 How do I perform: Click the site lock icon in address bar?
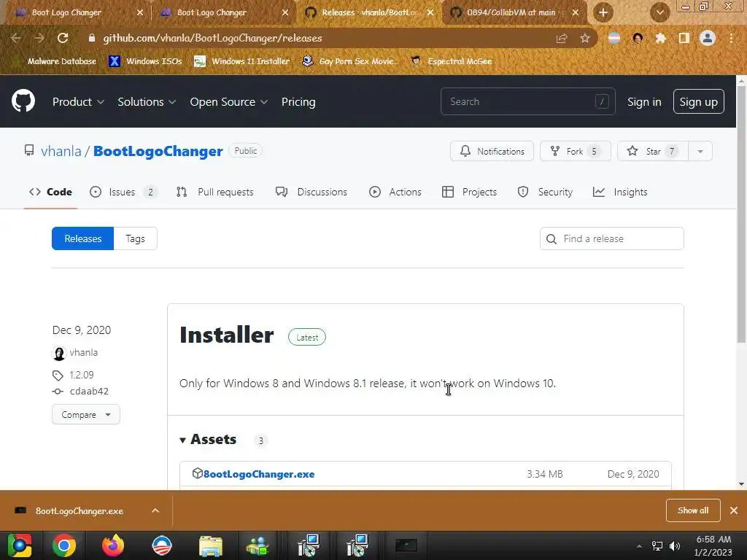[x=91, y=38]
